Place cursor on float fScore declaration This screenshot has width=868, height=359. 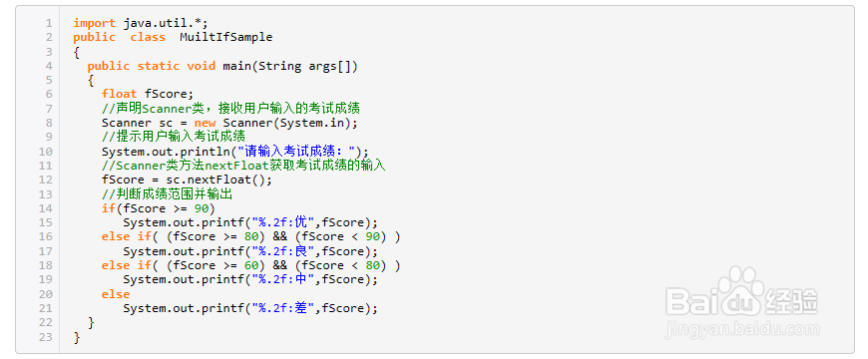click(148, 94)
